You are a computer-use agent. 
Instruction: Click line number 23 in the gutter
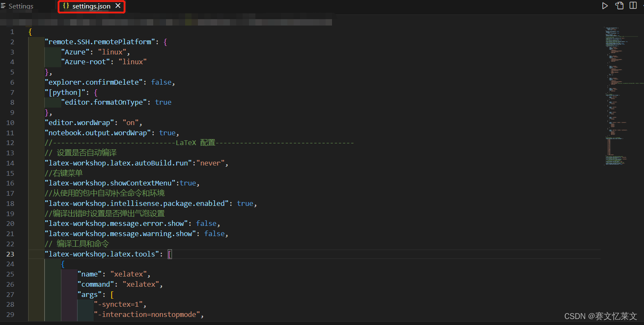pyautogui.click(x=10, y=254)
